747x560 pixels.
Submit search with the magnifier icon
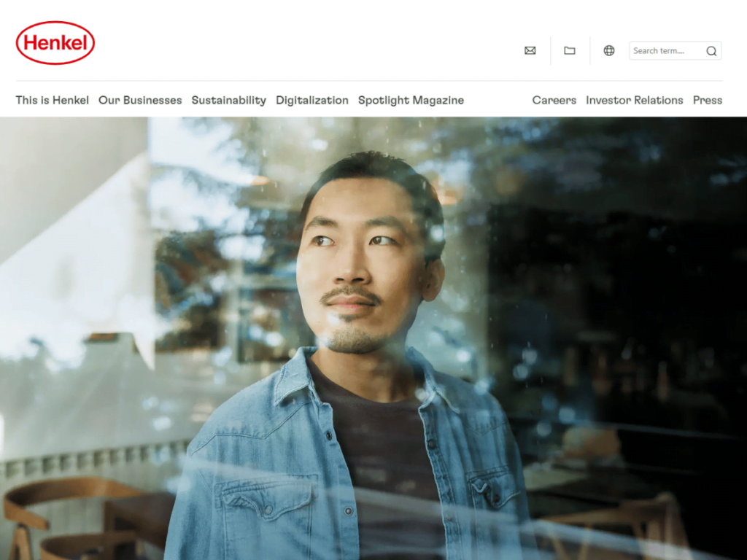[711, 51]
